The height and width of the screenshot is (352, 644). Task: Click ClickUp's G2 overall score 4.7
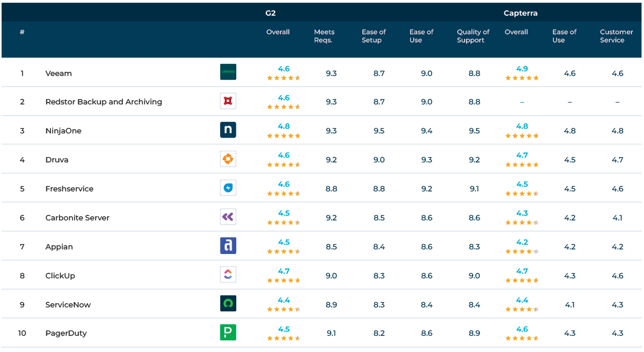[x=284, y=271]
